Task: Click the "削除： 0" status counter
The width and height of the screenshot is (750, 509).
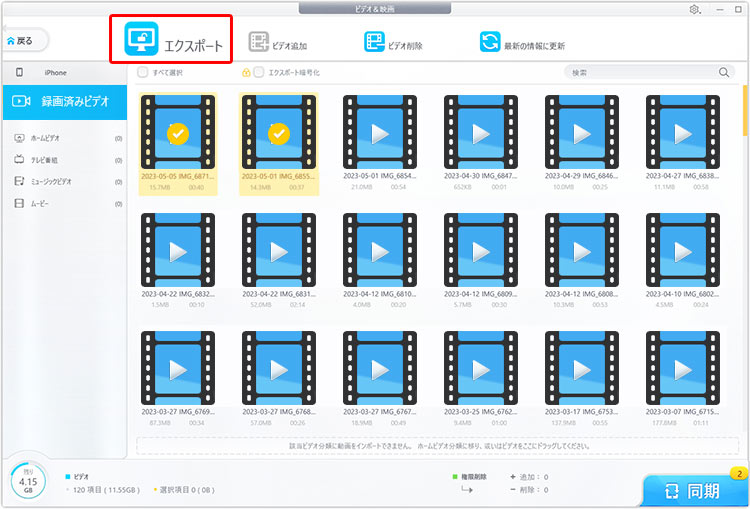Action: (534, 490)
